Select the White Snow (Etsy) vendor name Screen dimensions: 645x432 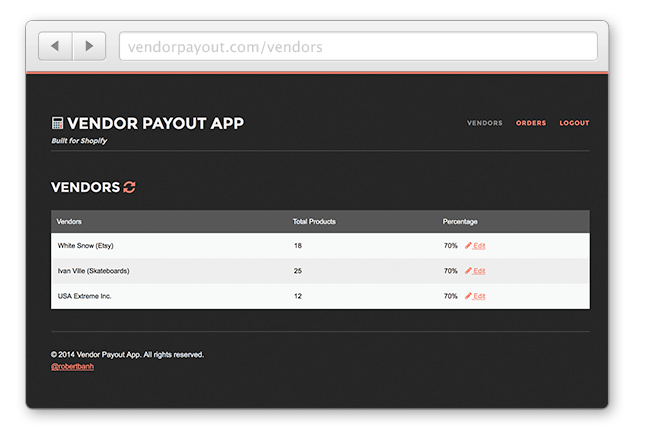click(87, 245)
